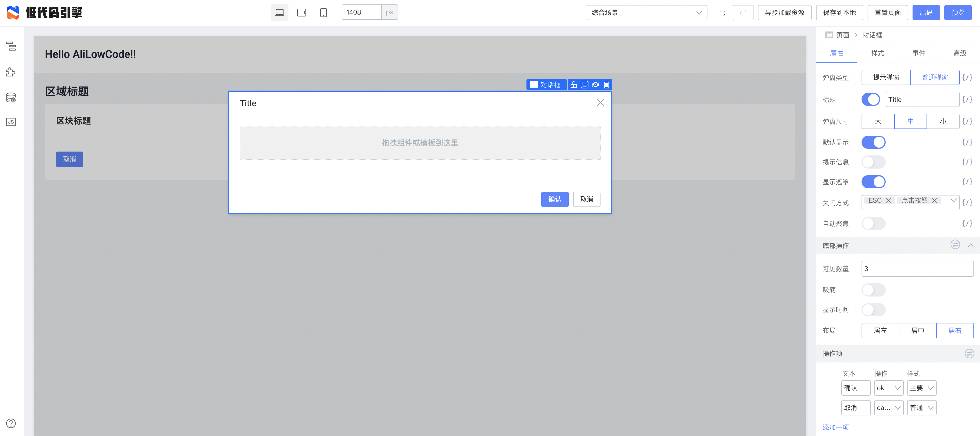Open the 事件 tab

[918, 53]
